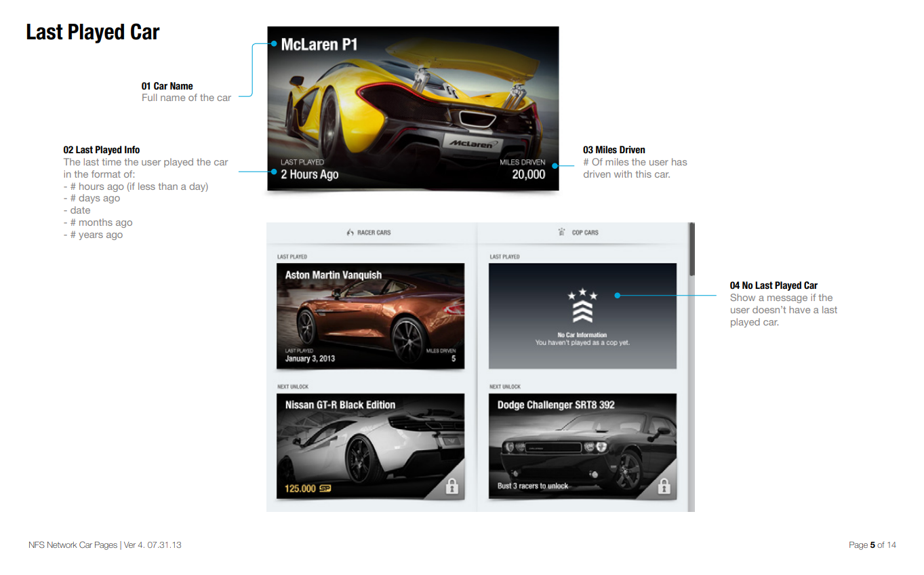
Task: Click the McLaren P1 car name text
Action: click(319, 45)
